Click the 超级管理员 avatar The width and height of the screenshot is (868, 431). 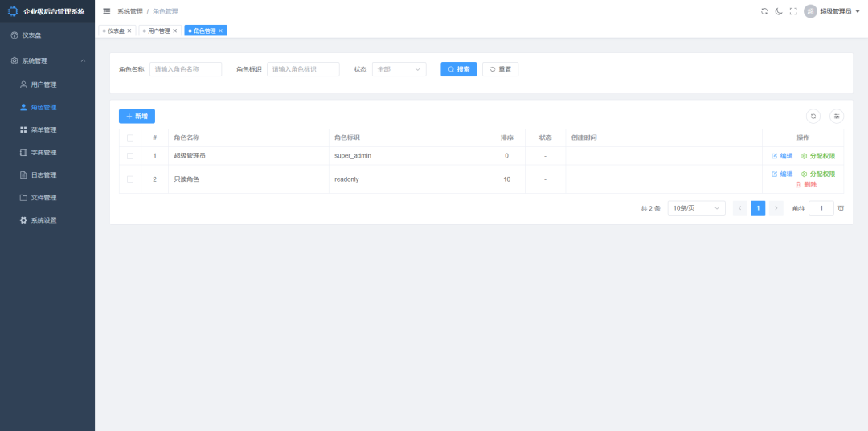(810, 11)
